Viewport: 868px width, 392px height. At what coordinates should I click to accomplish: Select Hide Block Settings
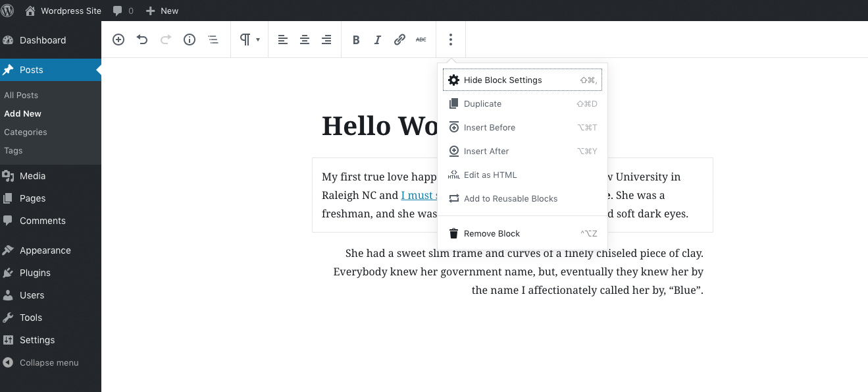[x=523, y=80]
